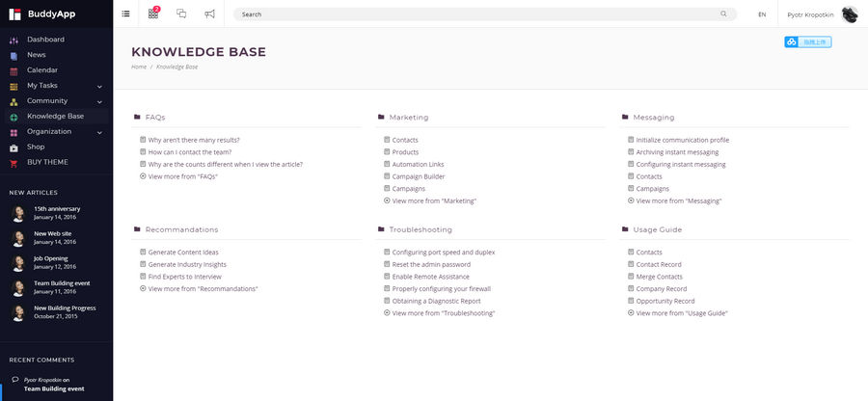Open 'How can I contact the team?'
The image size is (868, 401).
pyautogui.click(x=190, y=152)
